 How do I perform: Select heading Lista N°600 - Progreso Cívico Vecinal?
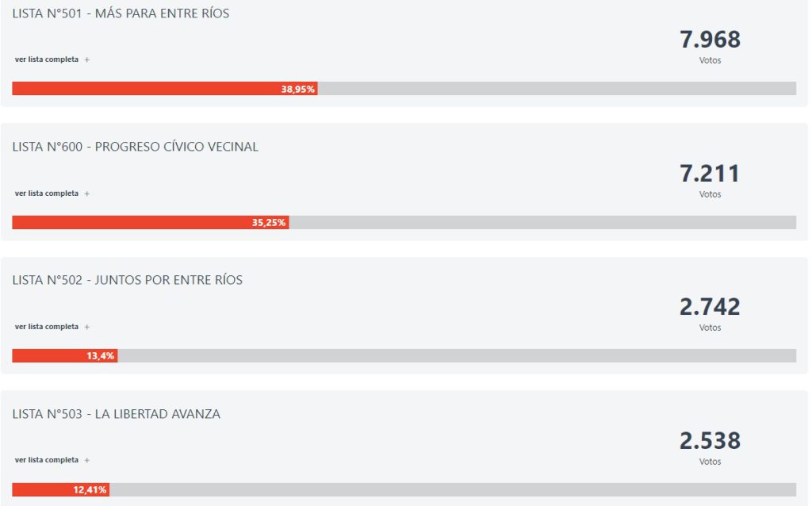(x=135, y=147)
